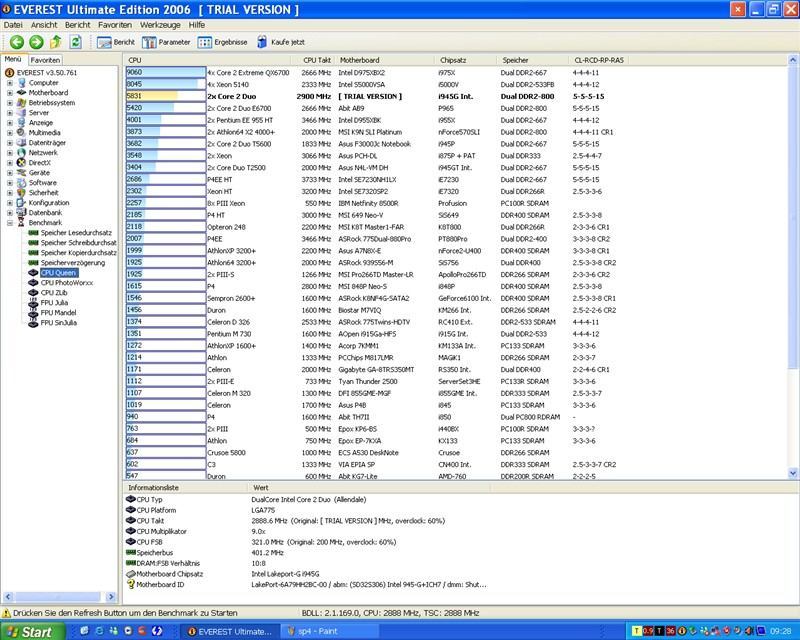Click the Konfiguration icon in tree
The height and width of the screenshot is (640, 800).
click(21, 203)
